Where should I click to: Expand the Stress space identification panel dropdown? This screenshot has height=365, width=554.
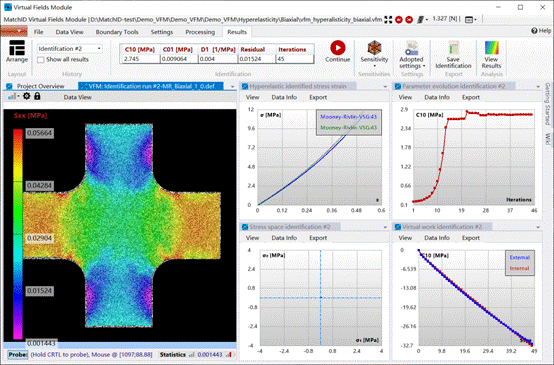click(385, 227)
